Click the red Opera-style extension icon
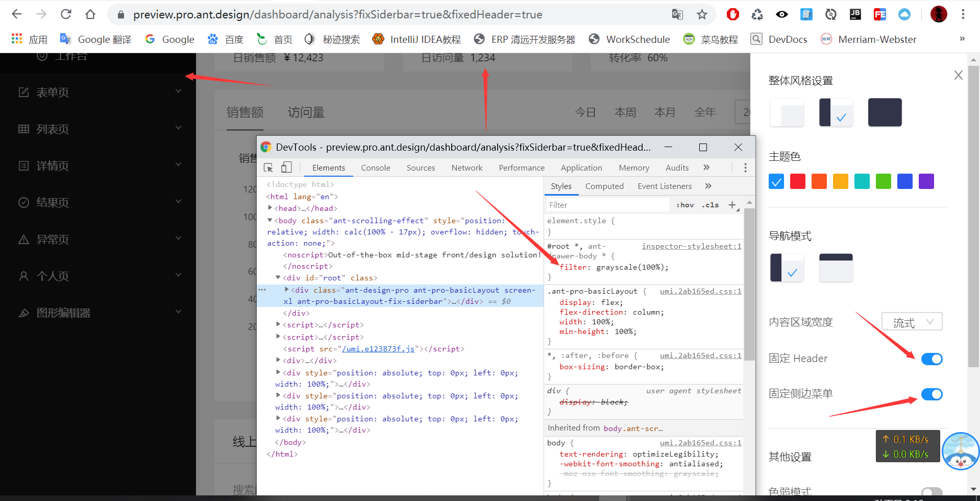This screenshot has width=980, height=501. (x=732, y=14)
